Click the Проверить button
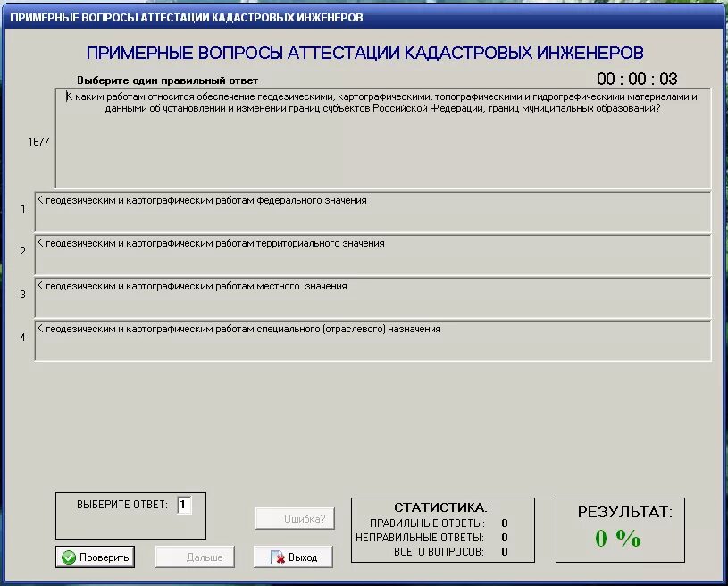728x586 pixels. (x=95, y=557)
